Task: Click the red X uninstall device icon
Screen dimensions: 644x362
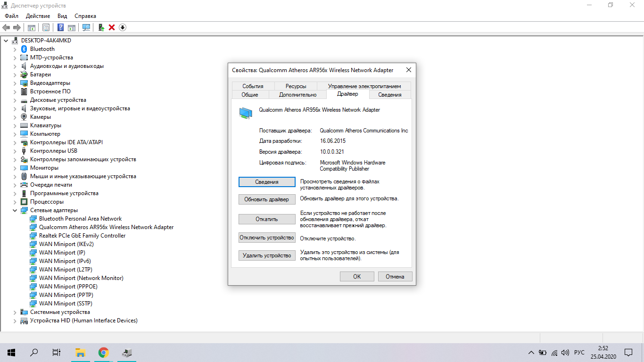Action: pyautogui.click(x=112, y=27)
